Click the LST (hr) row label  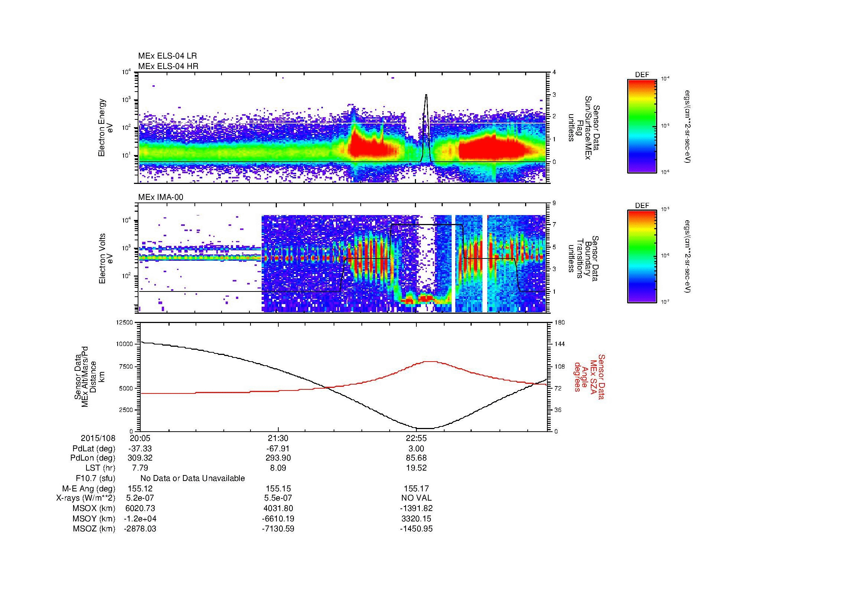pos(100,468)
